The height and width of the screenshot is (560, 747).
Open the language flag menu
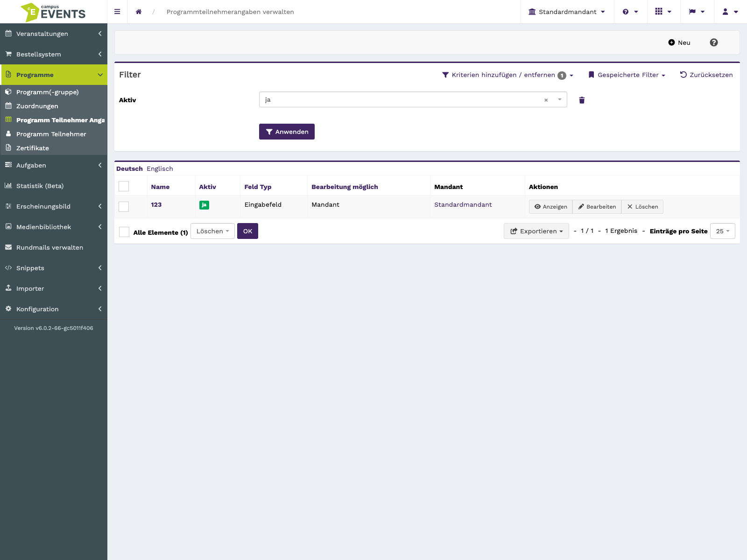[x=697, y=12]
